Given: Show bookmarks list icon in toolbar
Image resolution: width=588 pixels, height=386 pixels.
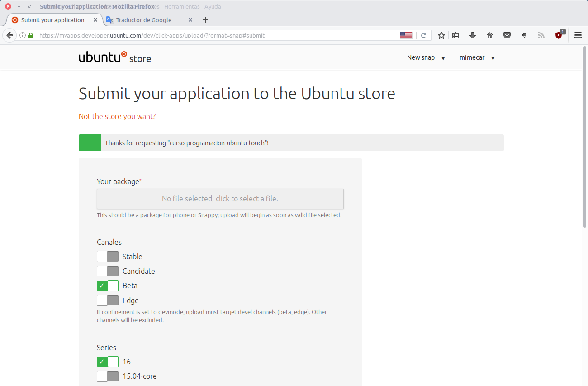Looking at the screenshot, I should [456, 35].
